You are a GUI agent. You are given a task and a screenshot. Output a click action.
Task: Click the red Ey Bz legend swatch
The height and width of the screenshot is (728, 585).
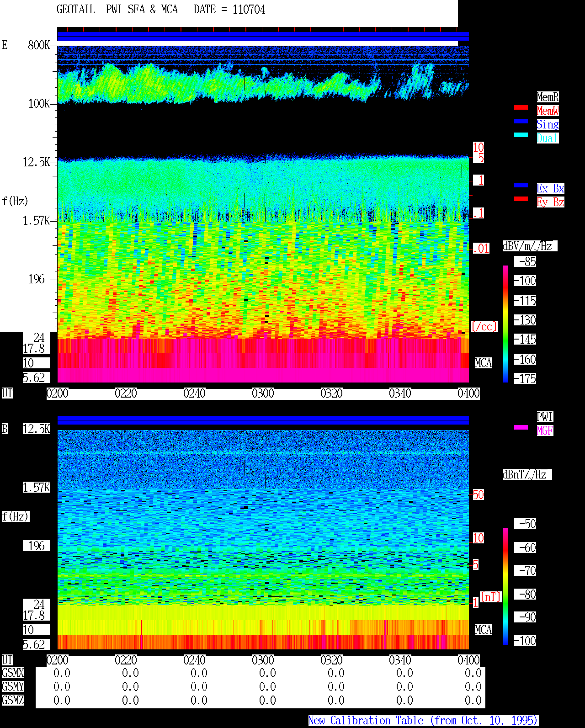pos(521,199)
